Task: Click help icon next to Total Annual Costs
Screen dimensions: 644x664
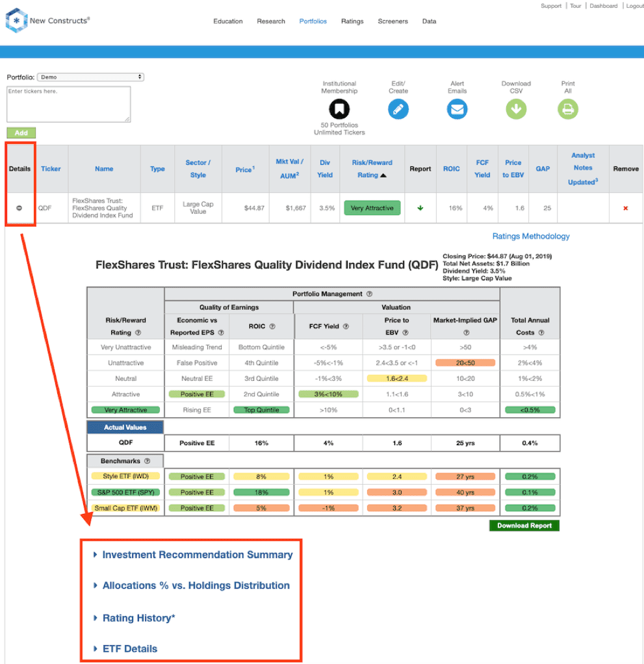Action: tap(541, 333)
